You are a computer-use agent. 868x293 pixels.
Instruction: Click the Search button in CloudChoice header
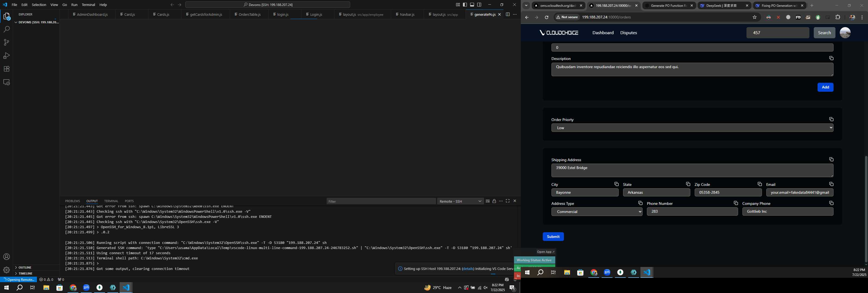[824, 33]
